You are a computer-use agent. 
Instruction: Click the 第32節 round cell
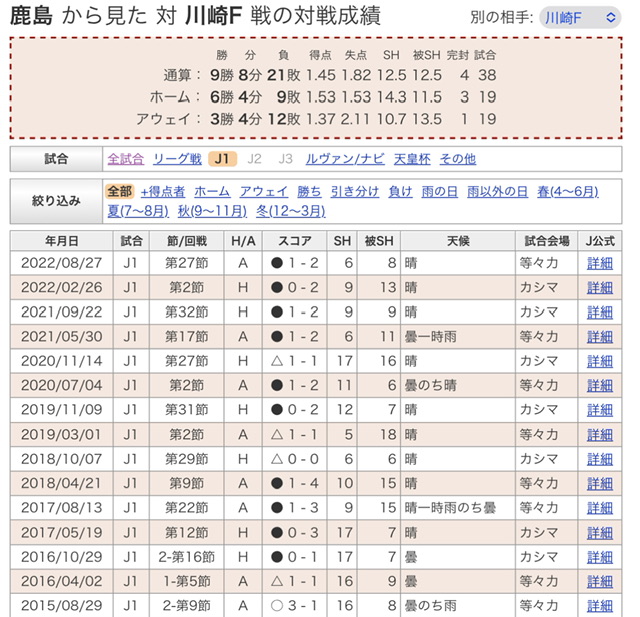(x=187, y=312)
